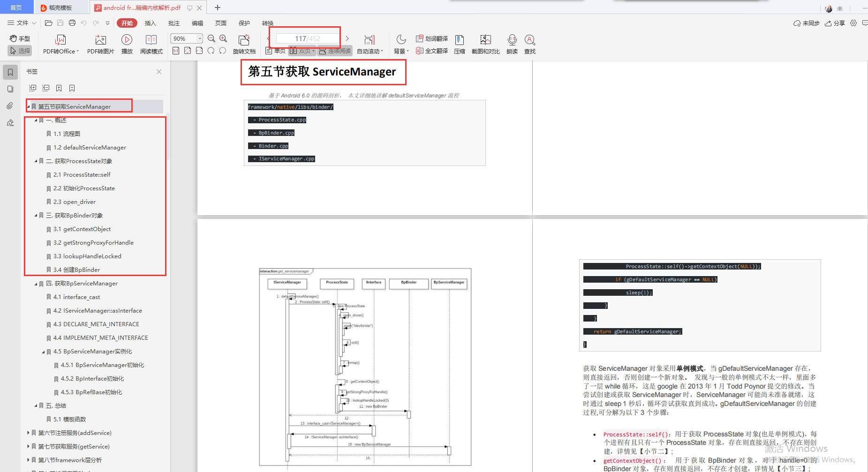This screenshot has width=868, height=472.
Task: Switch to the 插入 ribbon tab
Action: click(150, 22)
